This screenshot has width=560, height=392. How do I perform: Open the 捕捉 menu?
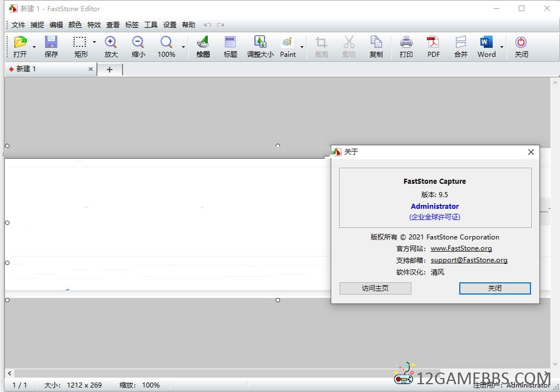(x=37, y=24)
